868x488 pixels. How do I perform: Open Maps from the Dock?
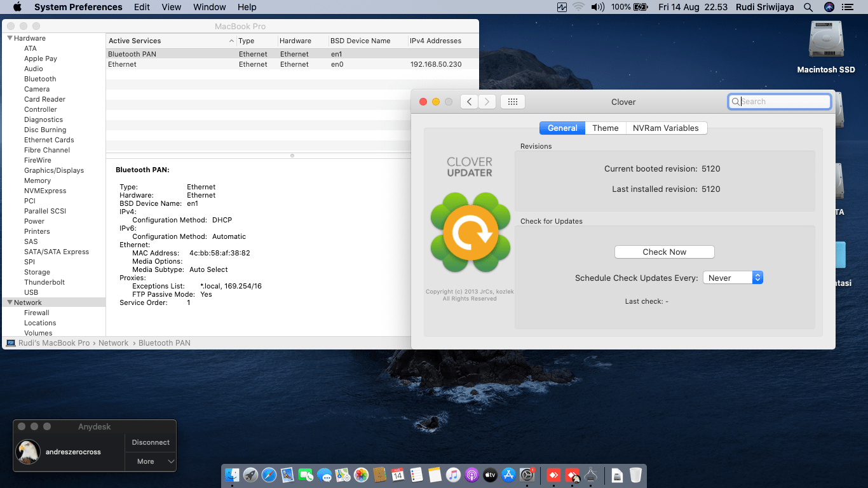click(x=342, y=475)
